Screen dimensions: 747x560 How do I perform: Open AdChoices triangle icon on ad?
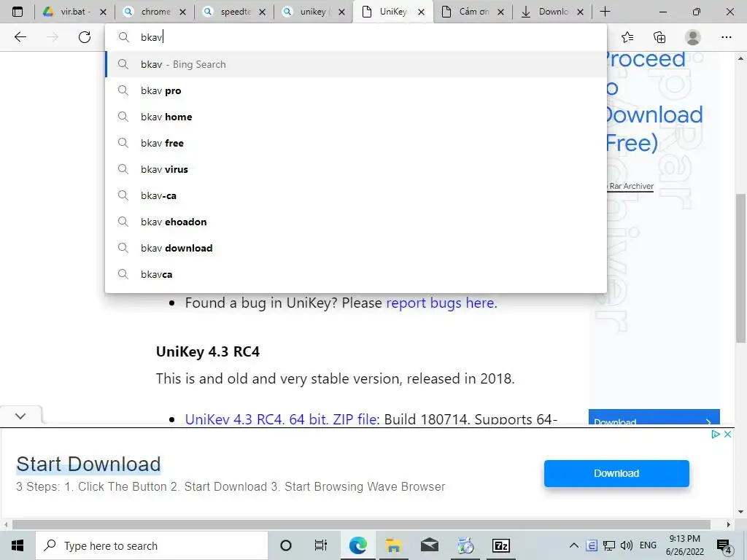715,434
